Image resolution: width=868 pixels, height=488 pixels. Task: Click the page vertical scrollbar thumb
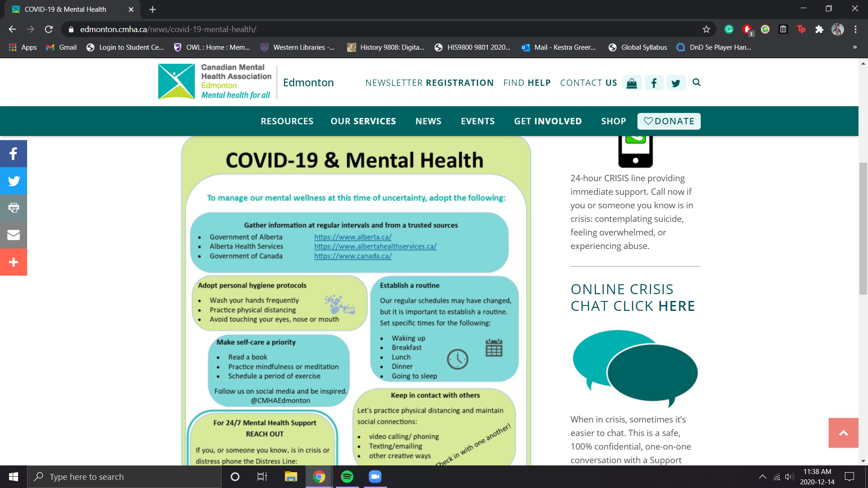click(863, 228)
